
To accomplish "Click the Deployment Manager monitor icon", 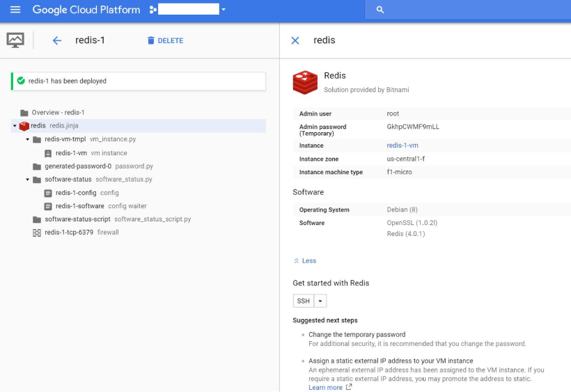I will 15,40.
